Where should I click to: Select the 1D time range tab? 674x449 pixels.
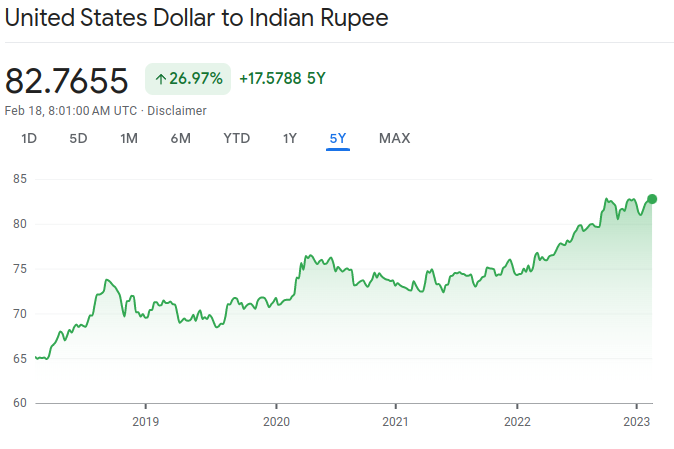click(29, 138)
